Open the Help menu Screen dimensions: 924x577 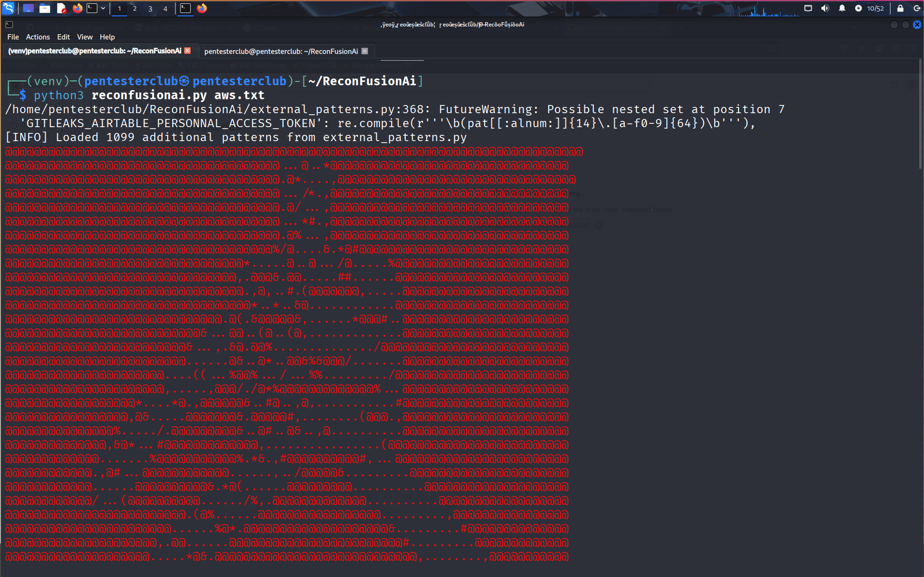pyautogui.click(x=107, y=37)
